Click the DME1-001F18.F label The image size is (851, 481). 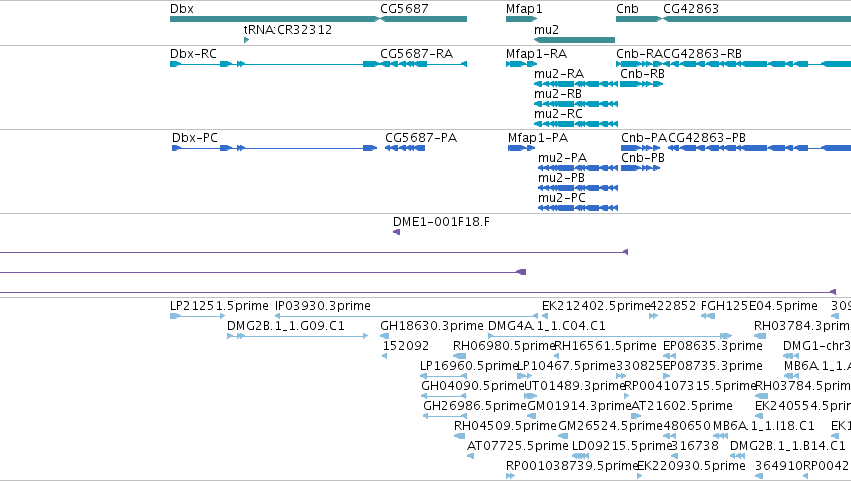[441, 222]
